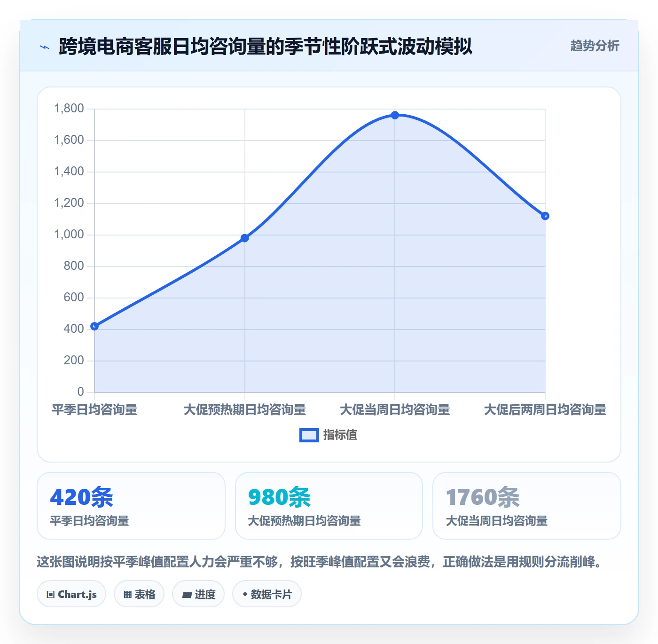Image resolution: width=658 pixels, height=644 pixels.
Task: Click the chart title 跨境电商客服日均咨询量的季节性阶跃式波动模拟
Action: coord(266,47)
